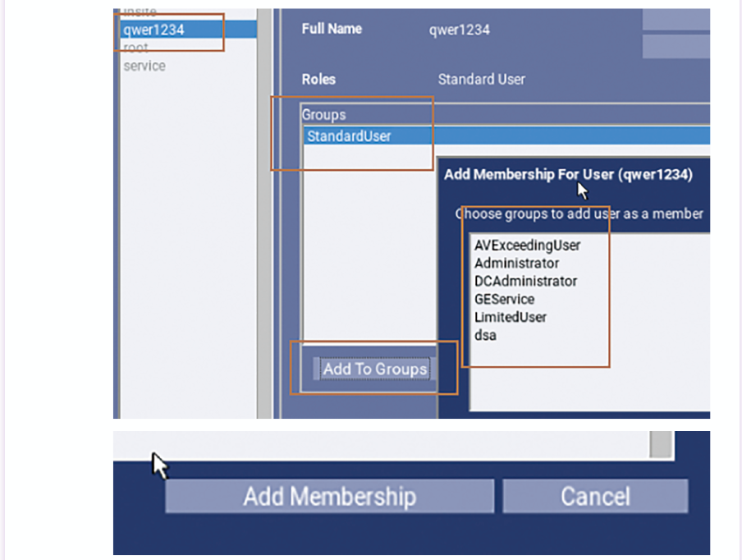This screenshot has height=560, width=742.
Task: Select StandardUser in the Groups list
Action: (x=348, y=136)
